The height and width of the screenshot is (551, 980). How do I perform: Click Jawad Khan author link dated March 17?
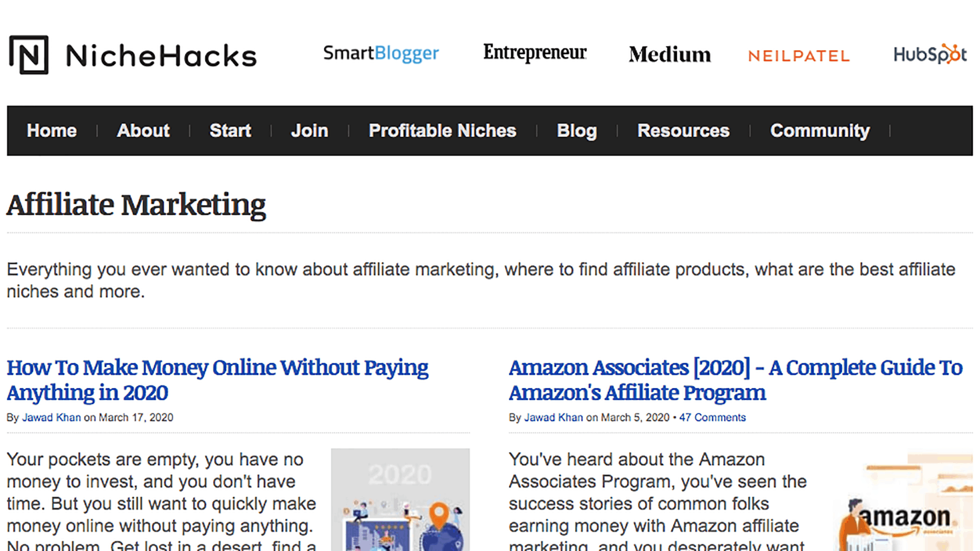[52, 417]
